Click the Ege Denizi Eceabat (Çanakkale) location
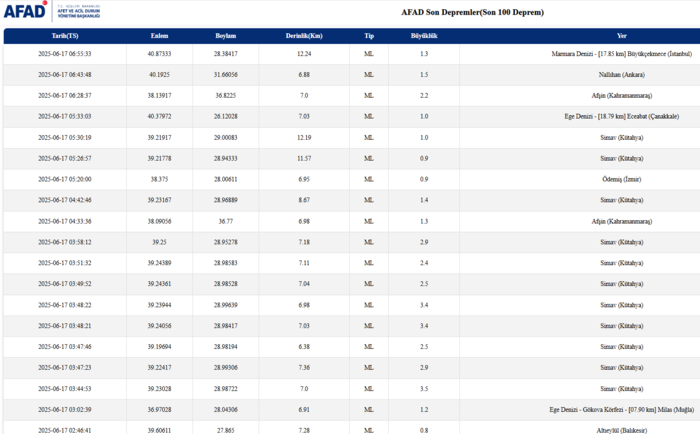This screenshot has height=434, width=700. (x=622, y=116)
